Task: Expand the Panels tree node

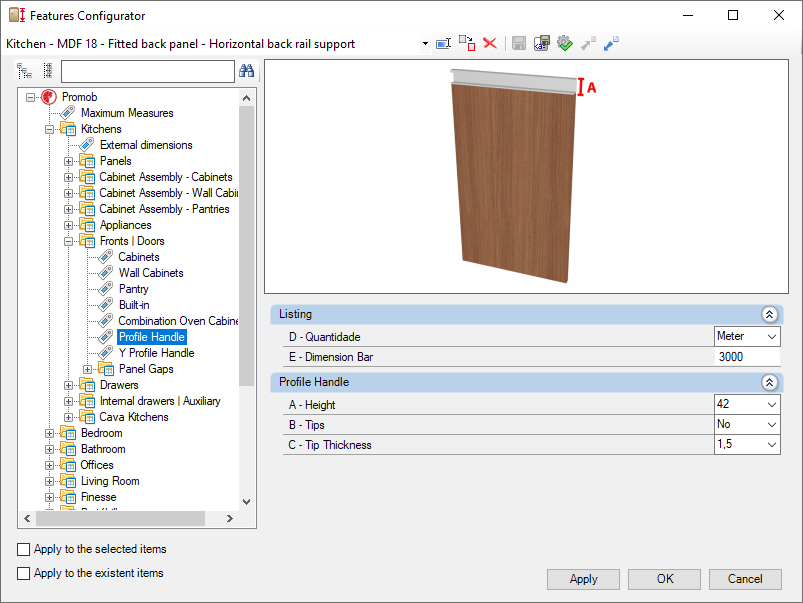Action: point(69,161)
